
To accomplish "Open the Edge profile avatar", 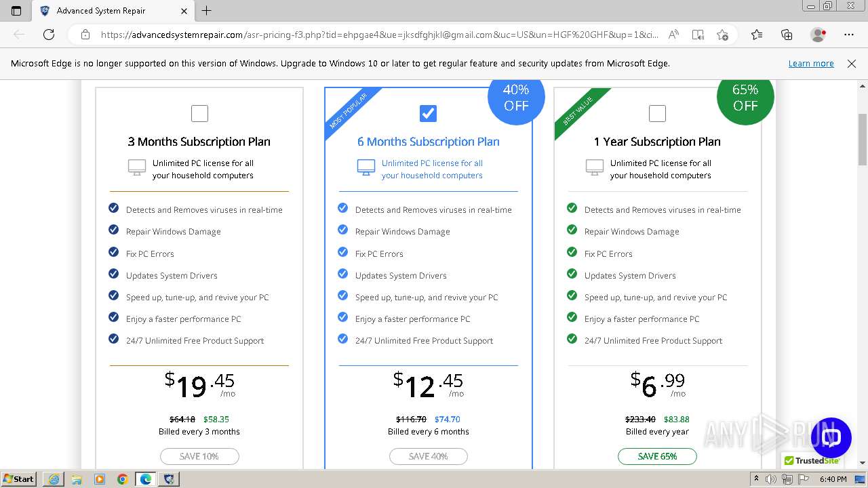I will click(x=818, y=35).
